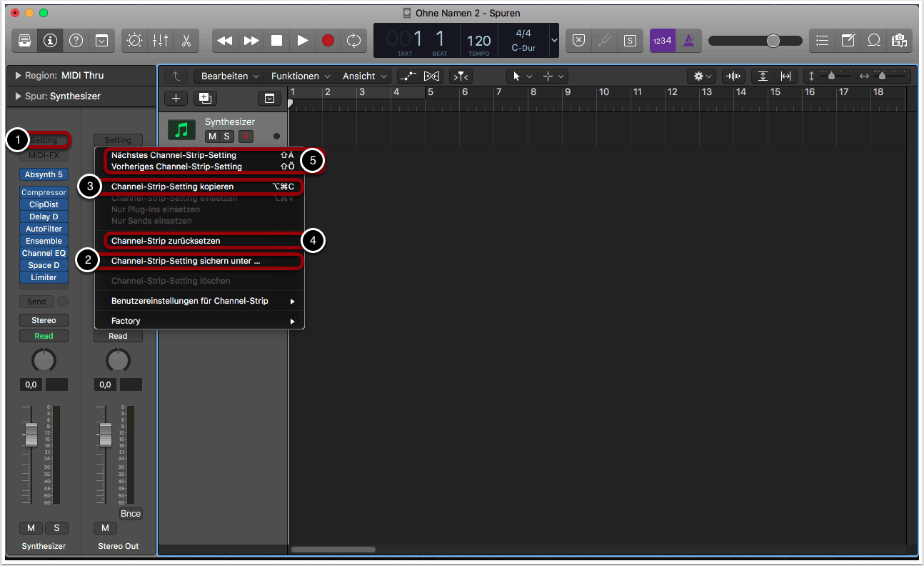The width and height of the screenshot is (924, 566).
Task: Open the Ansicht menu
Action: tap(364, 76)
